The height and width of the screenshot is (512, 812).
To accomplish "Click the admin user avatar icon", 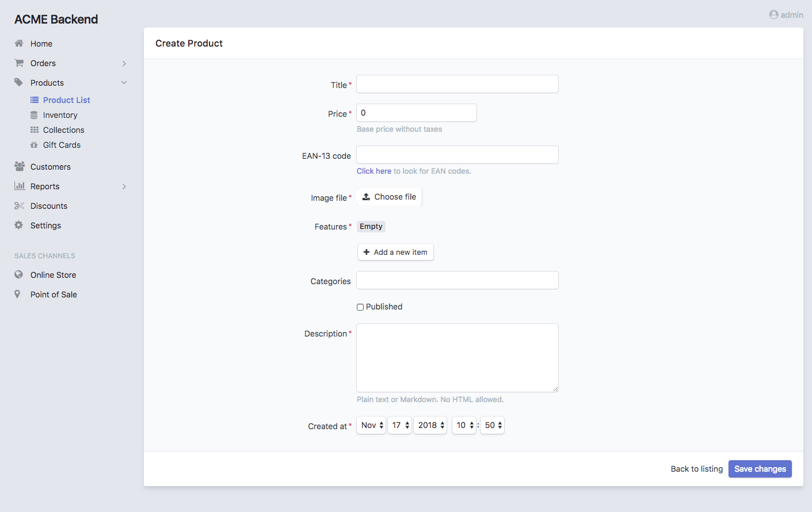I will (x=773, y=15).
